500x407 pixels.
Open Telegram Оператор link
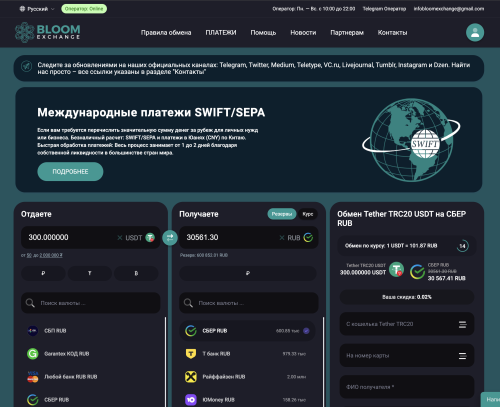384,9
